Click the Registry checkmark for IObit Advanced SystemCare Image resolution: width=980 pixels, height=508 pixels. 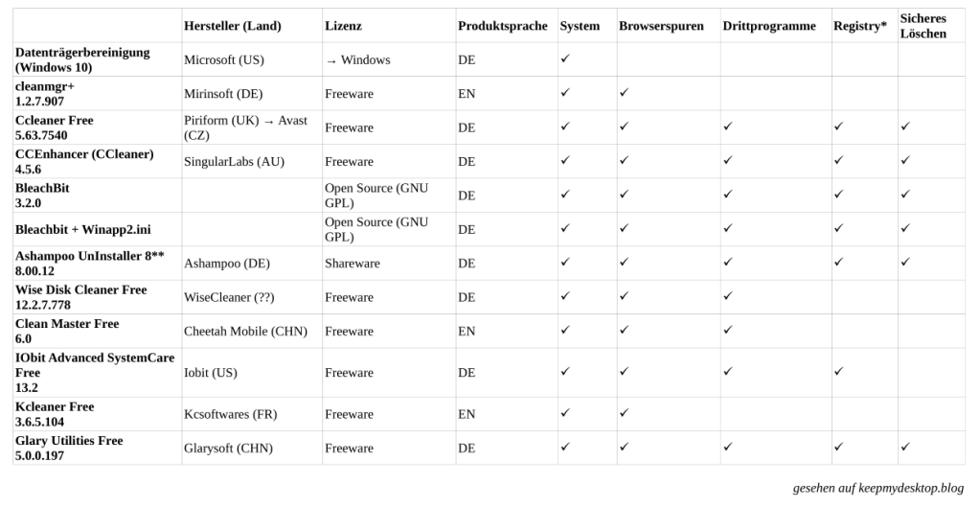(839, 371)
